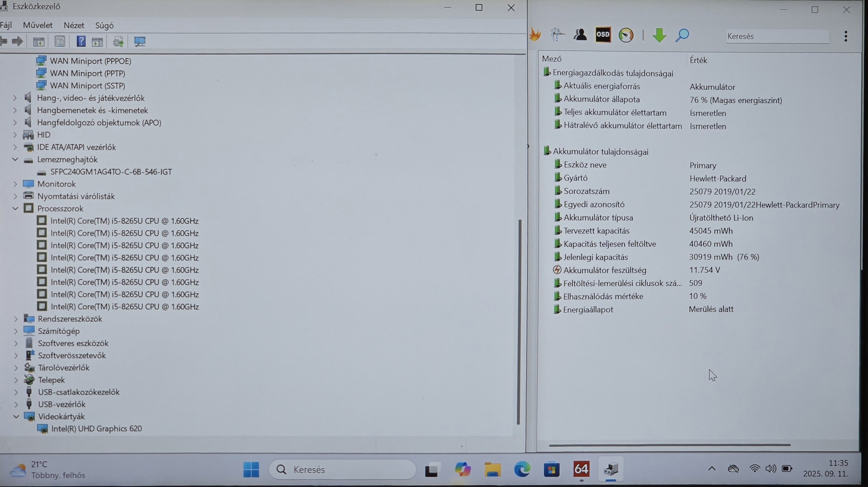This screenshot has height=487, width=868.
Task: Open AIDA64 from the taskbar
Action: click(581, 469)
